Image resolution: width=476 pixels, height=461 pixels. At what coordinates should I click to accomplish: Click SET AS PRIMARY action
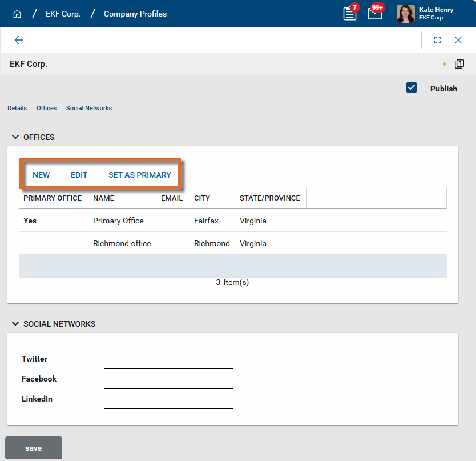[140, 175]
